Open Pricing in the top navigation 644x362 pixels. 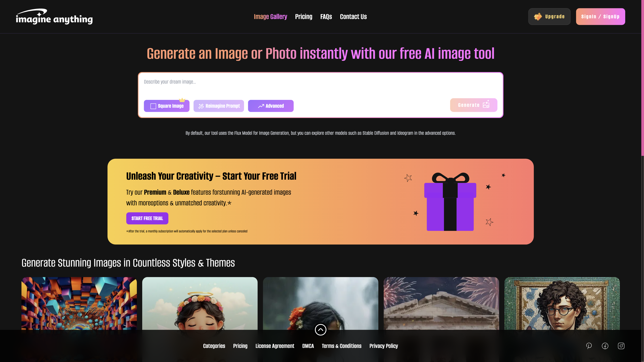[303, 17]
